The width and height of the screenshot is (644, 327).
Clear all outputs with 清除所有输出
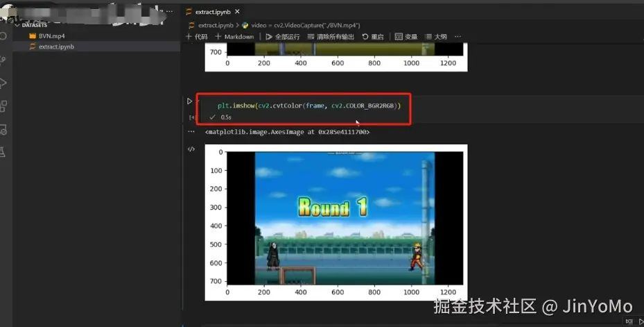[x=331, y=37]
